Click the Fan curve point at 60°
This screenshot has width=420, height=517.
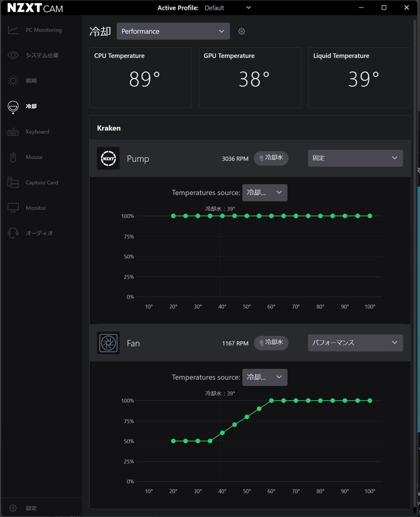(271, 400)
